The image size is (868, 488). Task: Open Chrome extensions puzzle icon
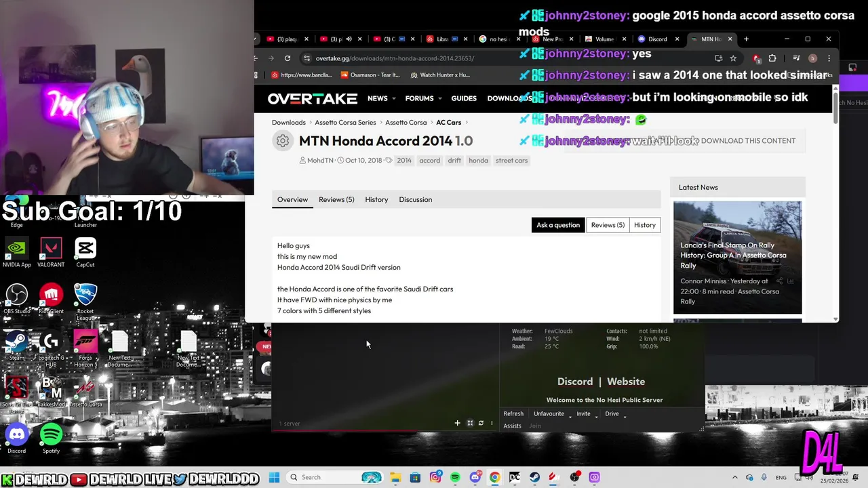pos(772,58)
